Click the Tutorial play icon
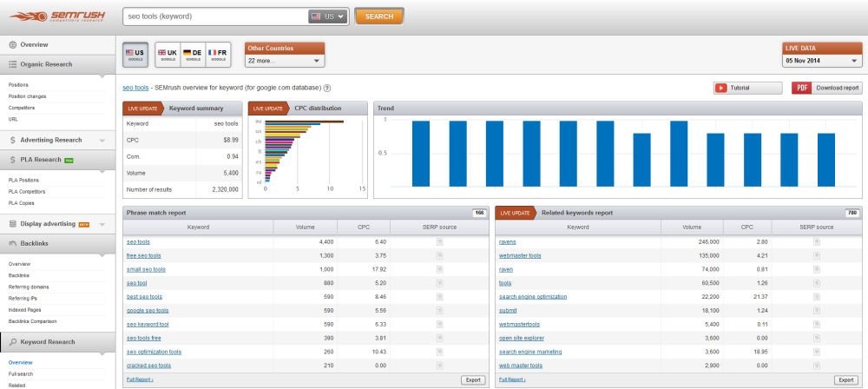The height and width of the screenshot is (389, 868). point(720,88)
